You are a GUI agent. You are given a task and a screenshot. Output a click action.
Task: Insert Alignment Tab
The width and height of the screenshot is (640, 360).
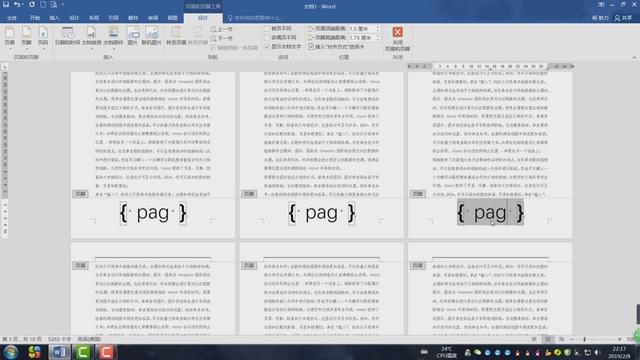(336, 47)
